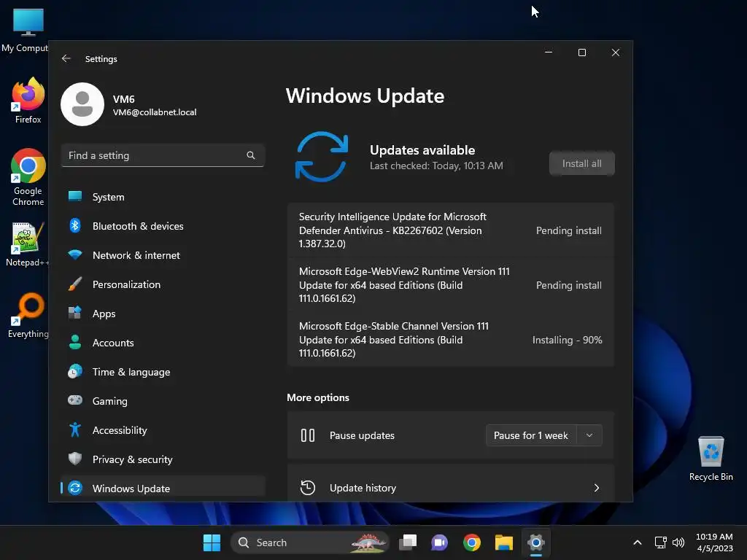The width and height of the screenshot is (747, 560).
Task: Select the Firefox desktop shortcut
Action: point(28,101)
